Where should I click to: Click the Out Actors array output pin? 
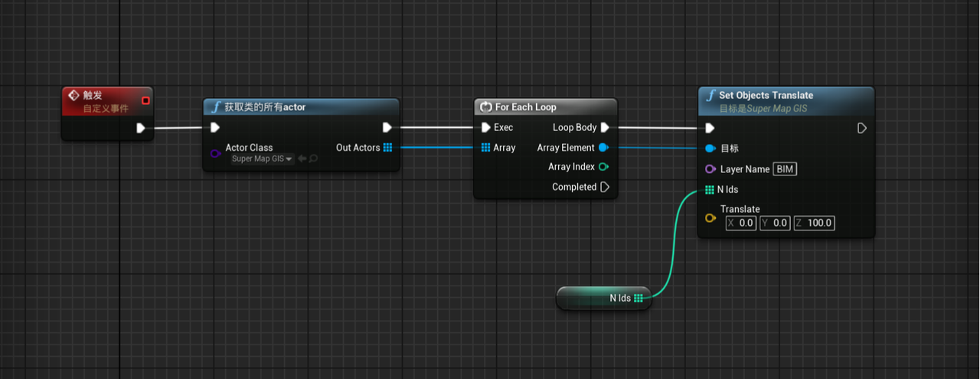387,148
